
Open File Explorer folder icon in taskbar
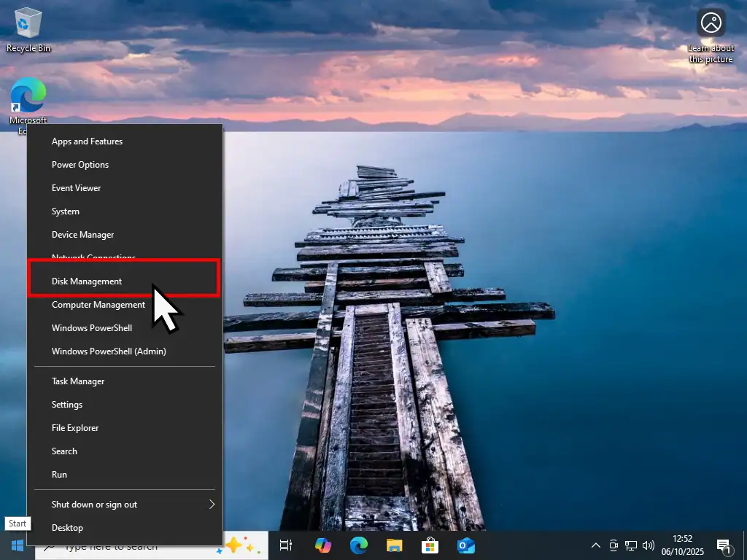[394, 545]
